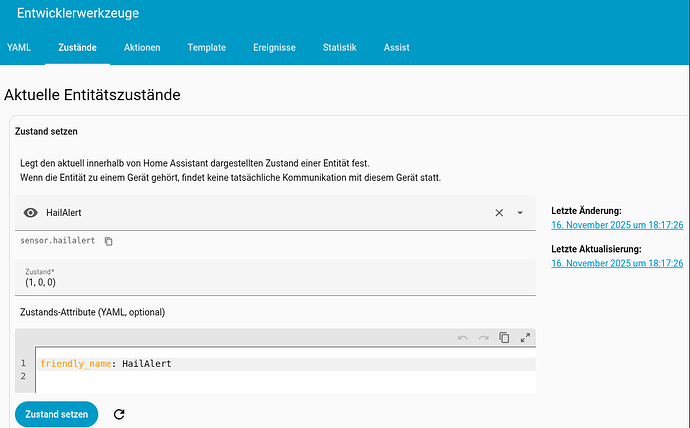The width and height of the screenshot is (690, 428).
Task: Refresh the entity state with reload icon
Action: pyautogui.click(x=119, y=414)
